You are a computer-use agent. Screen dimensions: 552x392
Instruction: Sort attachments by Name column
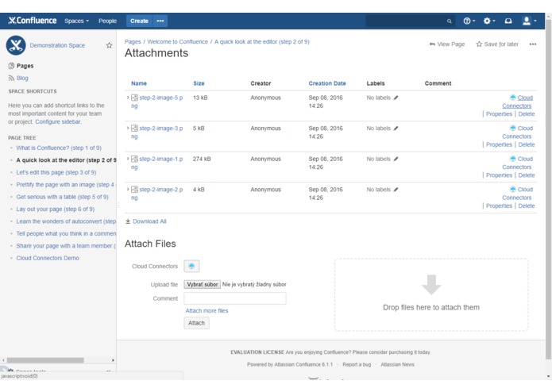point(139,83)
